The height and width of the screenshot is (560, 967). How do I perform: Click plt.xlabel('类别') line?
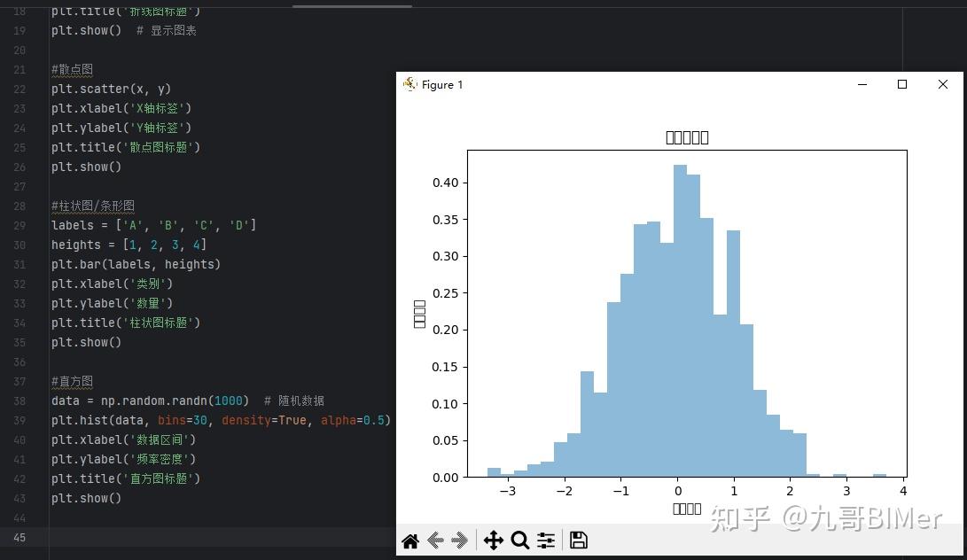click(x=113, y=284)
